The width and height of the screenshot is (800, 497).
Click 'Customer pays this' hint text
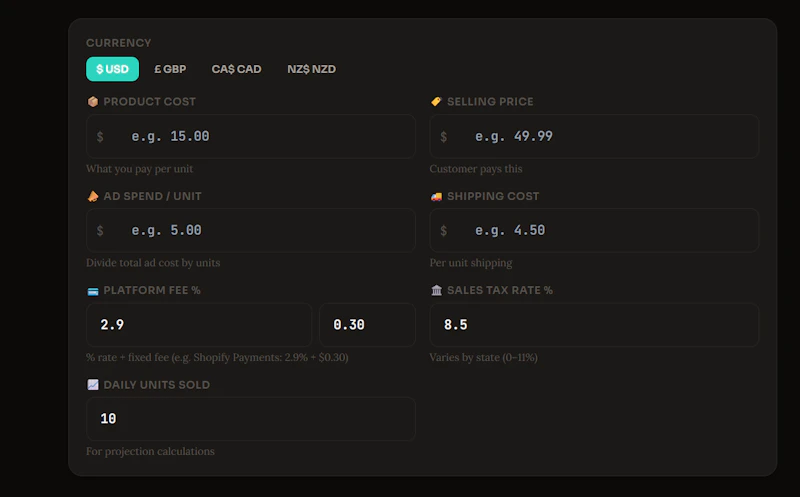click(476, 169)
